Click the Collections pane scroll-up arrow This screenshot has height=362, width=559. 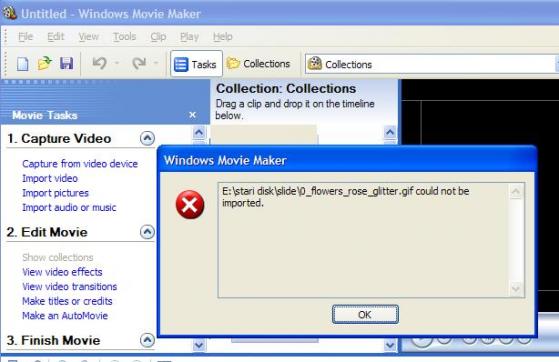pyautogui.click(x=390, y=133)
